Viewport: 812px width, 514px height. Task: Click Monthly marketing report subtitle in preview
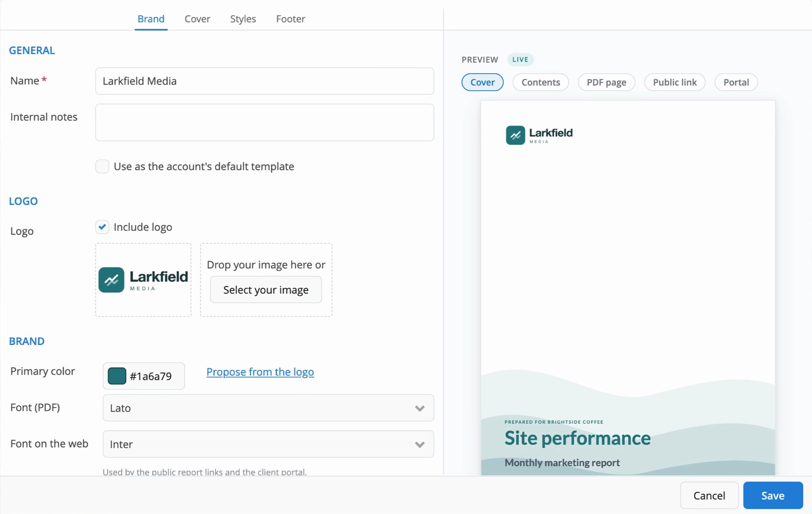(562, 462)
